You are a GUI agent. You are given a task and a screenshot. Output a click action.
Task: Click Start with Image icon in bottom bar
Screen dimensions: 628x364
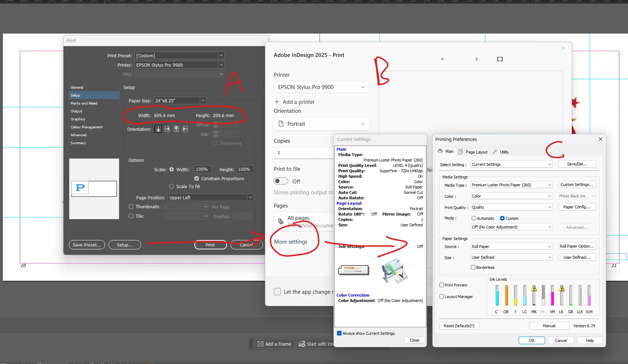302,344
